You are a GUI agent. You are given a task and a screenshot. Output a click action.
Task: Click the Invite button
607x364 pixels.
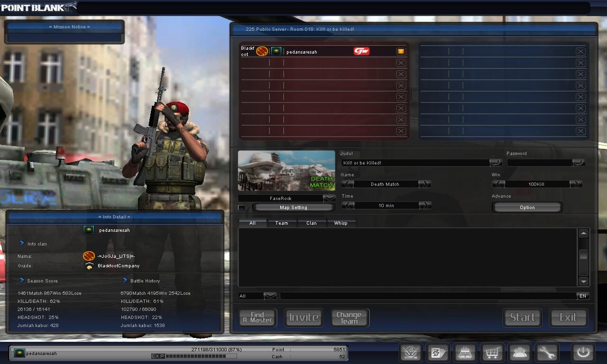point(303,318)
